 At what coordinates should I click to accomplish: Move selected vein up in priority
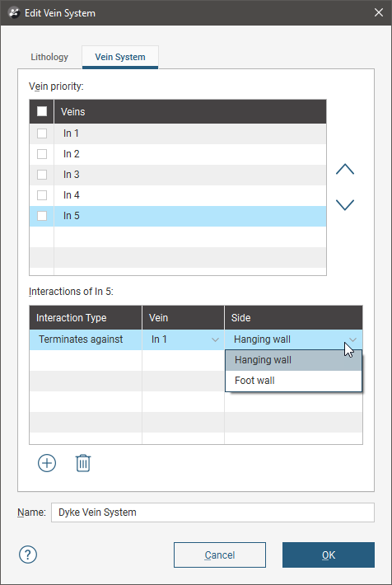coord(345,170)
